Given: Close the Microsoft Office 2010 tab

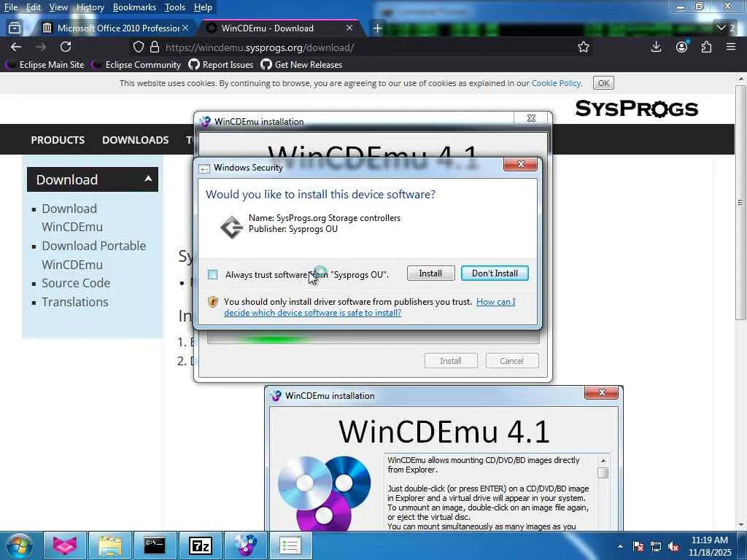Looking at the screenshot, I should coord(185,28).
